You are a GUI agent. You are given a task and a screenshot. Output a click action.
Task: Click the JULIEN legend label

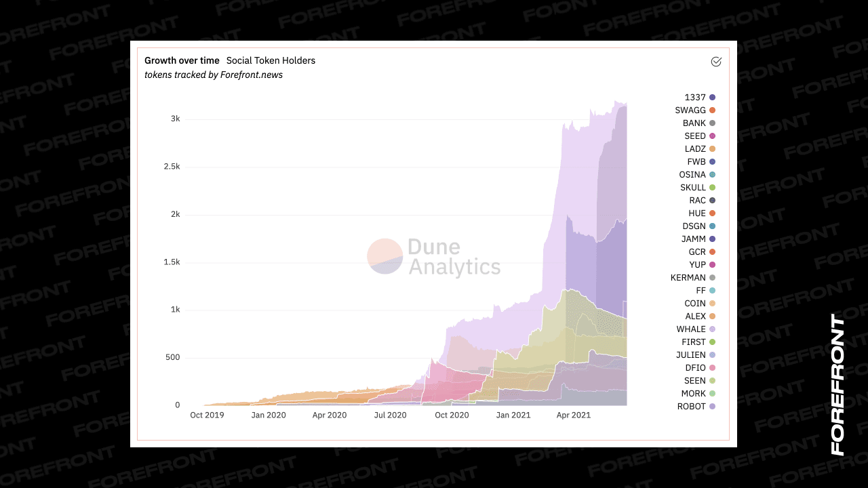pos(690,355)
